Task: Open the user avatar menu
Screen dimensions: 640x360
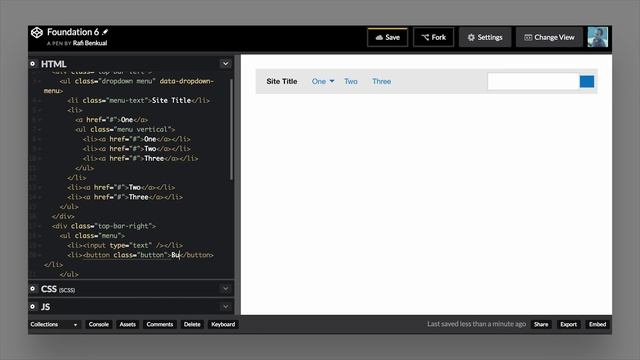Action: [x=598, y=37]
